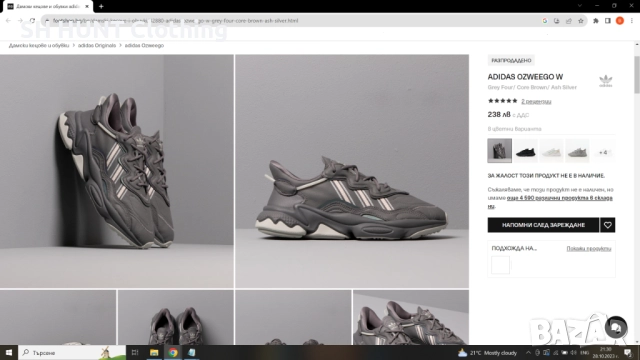Open the 2 reviews link
The height and width of the screenshot is (360, 640).
pyautogui.click(x=536, y=101)
